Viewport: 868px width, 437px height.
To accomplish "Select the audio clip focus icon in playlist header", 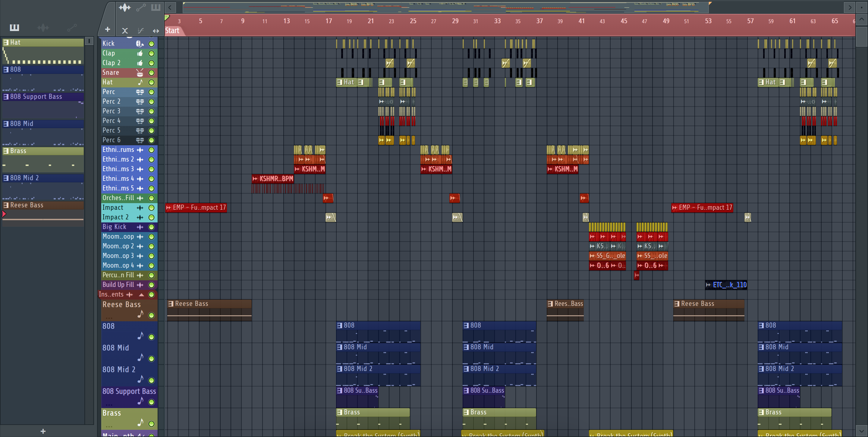I will click(x=125, y=8).
